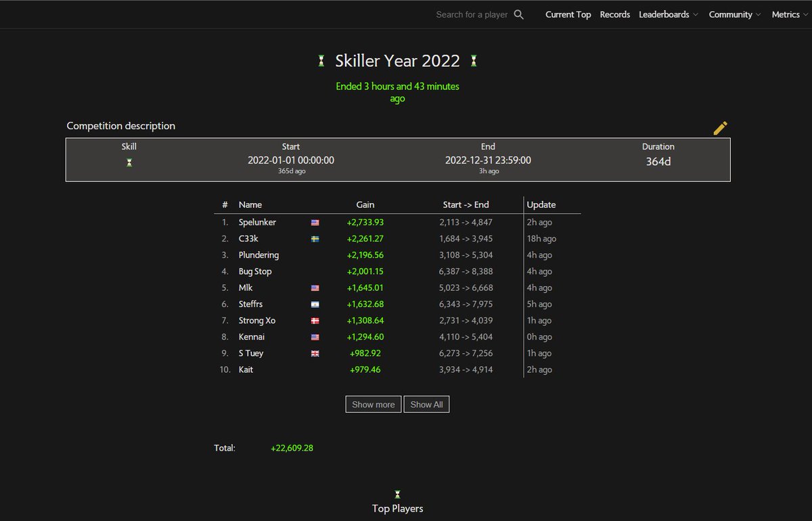Open player Kait's profile
The width and height of the screenshot is (812, 521).
(246, 369)
